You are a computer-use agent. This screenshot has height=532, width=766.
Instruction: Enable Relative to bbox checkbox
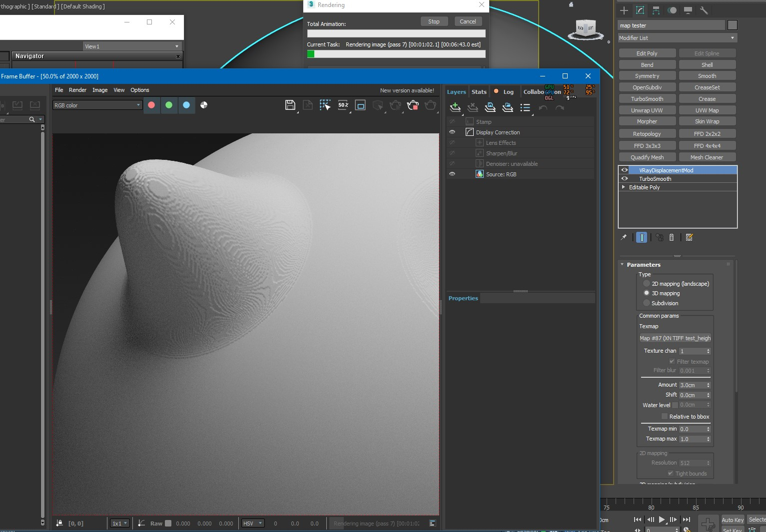pyautogui.click(x=665, y=417)
